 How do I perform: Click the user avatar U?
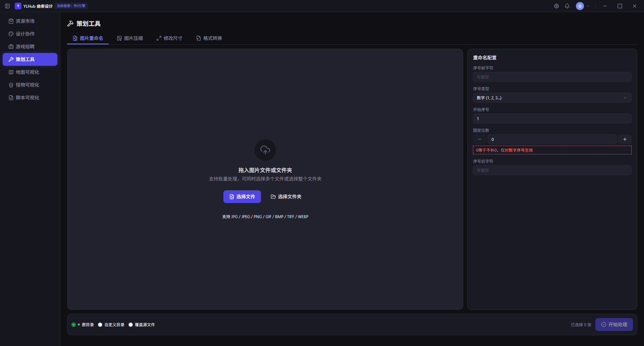pyautogui.click(x=580, y=6)
